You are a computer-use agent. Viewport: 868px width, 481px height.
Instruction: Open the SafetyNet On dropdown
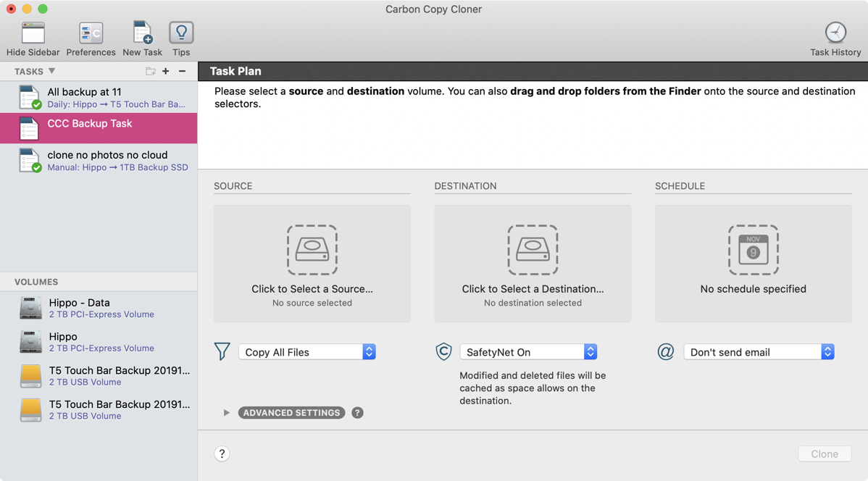(x=528, y=352)
